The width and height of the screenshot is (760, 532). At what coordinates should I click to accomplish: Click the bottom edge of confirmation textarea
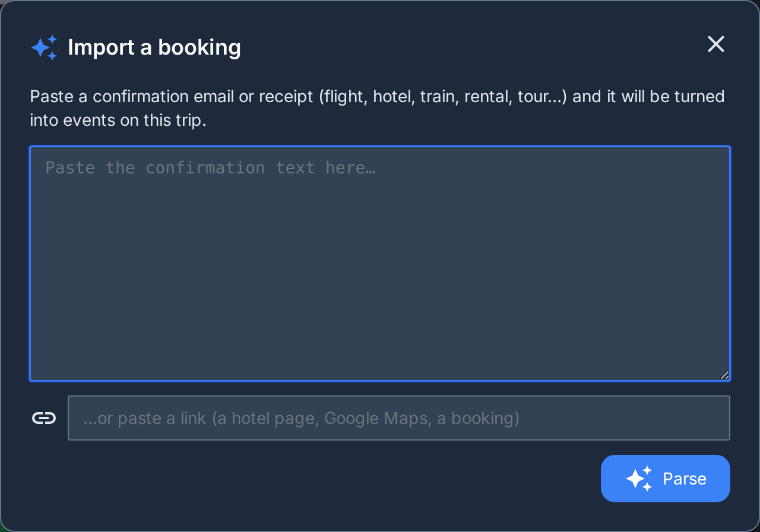(380, 380)
